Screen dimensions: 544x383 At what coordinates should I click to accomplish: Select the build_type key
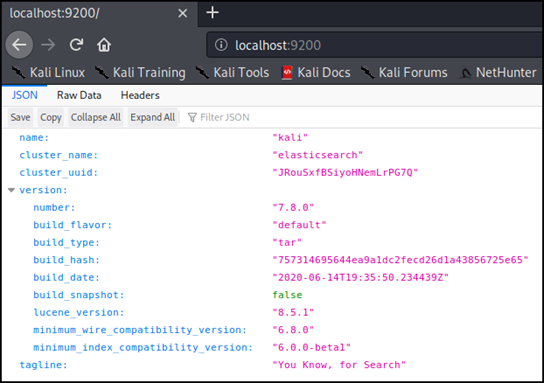[x=66, y=242]
